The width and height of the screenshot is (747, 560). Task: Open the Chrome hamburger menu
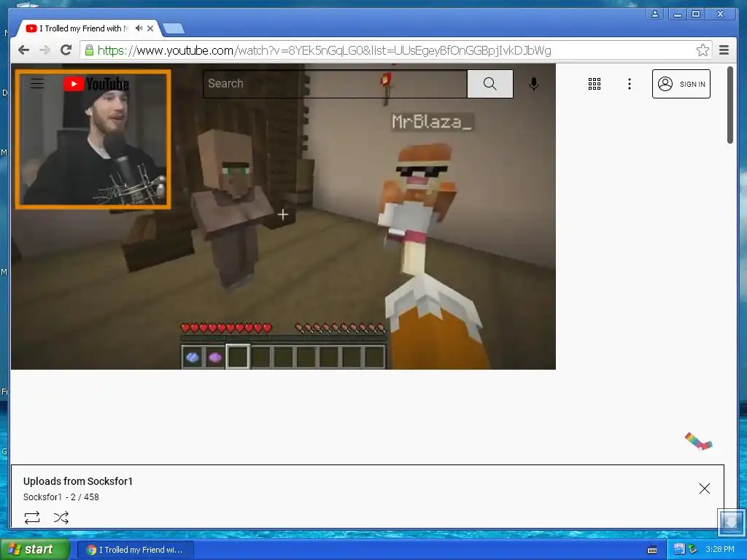click(724, 50)
